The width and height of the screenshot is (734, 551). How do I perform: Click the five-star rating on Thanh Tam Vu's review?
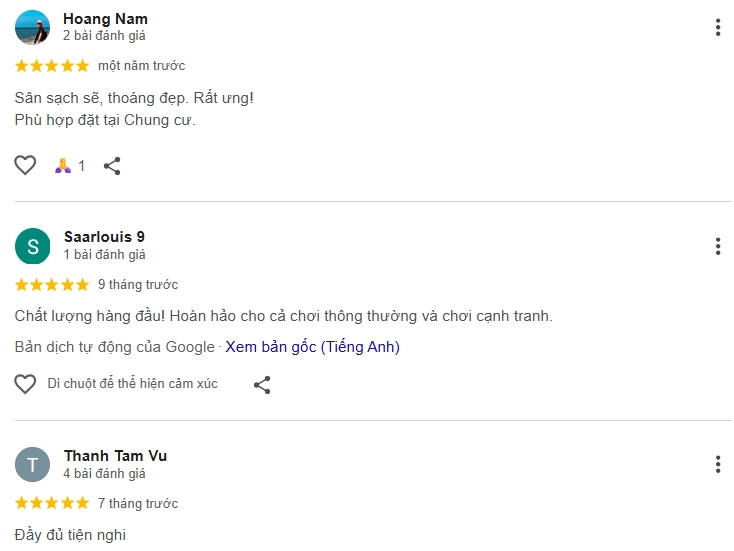[52, 503]
